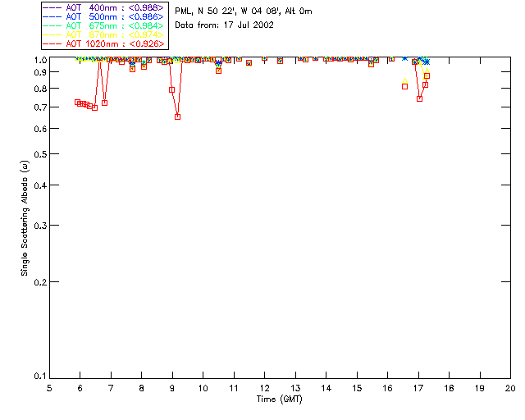Click the purple dashed line sample in legend
The height and width of the screenshot is (420, 525).
[x=52, y=7]
